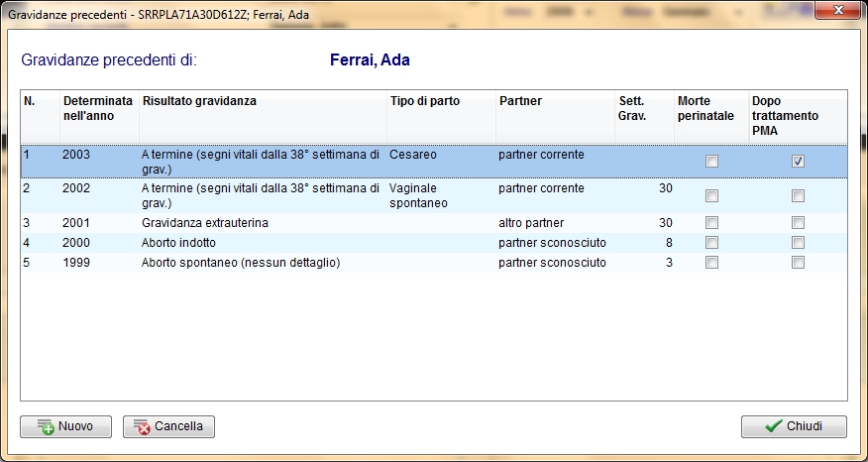Select A termine result in 2003 row

[263, 162]
